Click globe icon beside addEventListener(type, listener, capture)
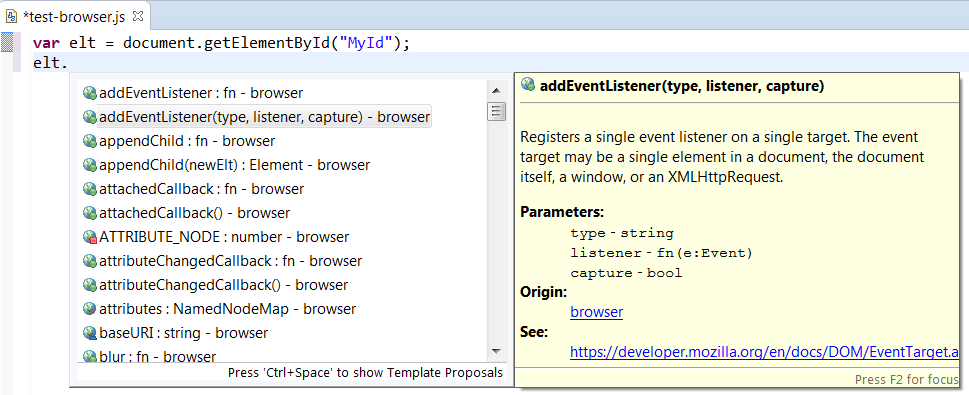 pos(90,117)
